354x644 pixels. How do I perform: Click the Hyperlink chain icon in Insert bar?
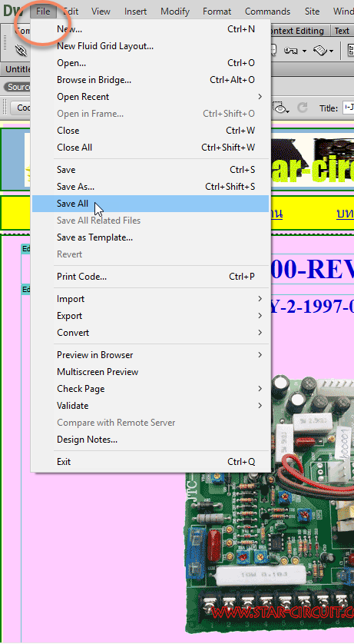[21, 50]
